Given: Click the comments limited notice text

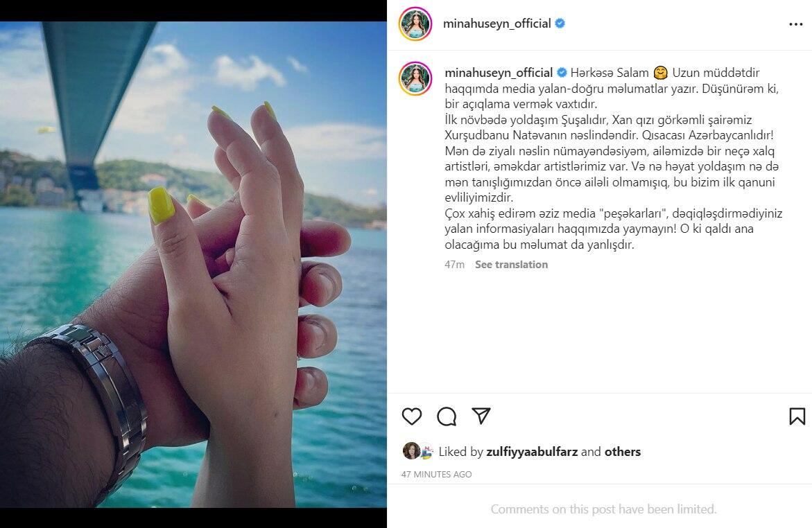Looking at the screenshot, I should 603,509.
